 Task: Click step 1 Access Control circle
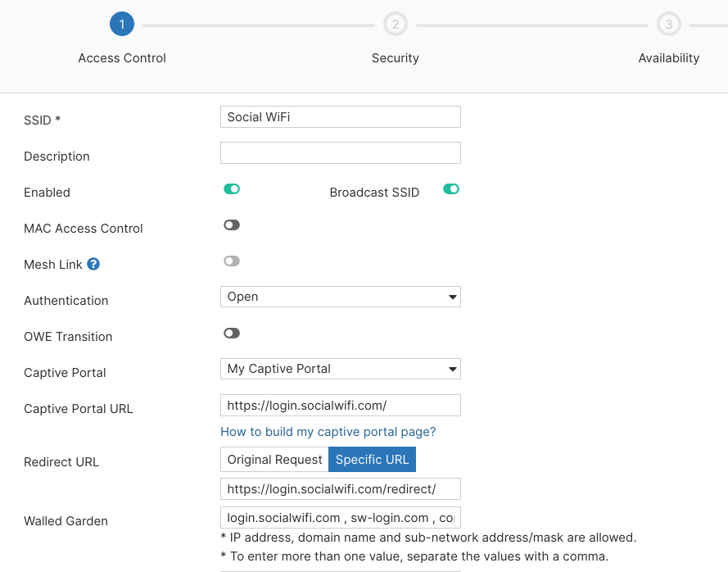[122, 25]
